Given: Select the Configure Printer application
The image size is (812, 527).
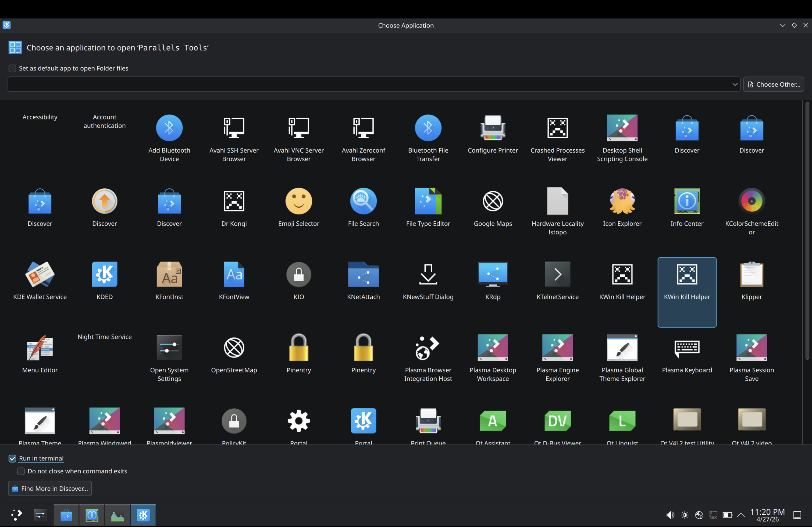Looking at the screenshot, I should 493,135.
